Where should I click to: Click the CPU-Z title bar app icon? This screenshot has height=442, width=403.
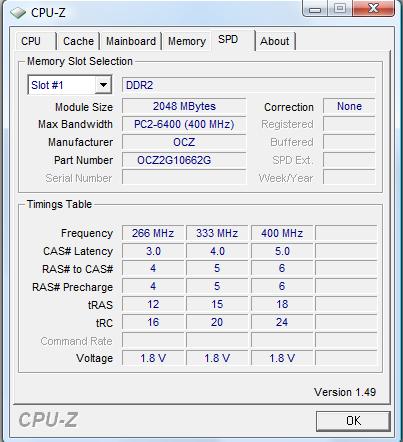[x=18, y=13]
